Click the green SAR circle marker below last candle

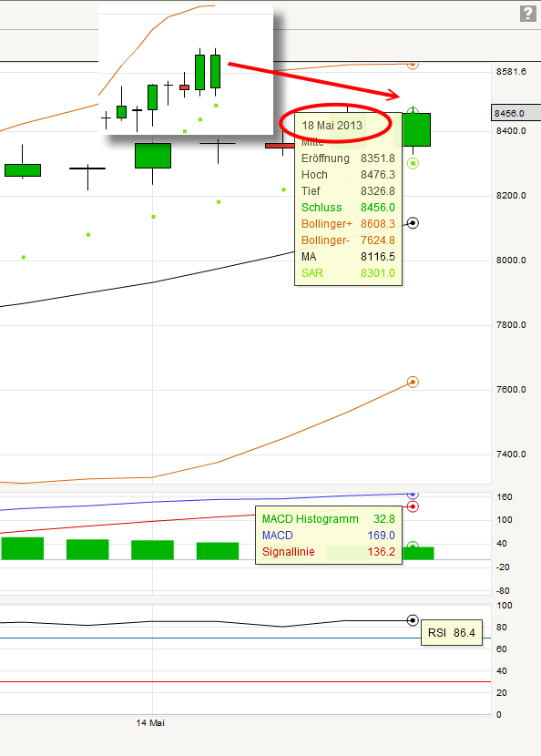click(x=413, y=163)
